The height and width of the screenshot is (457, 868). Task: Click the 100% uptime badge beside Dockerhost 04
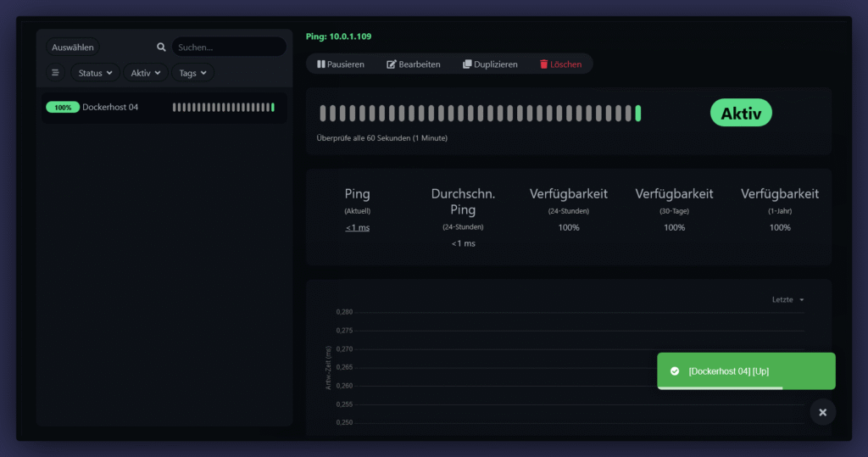(x=63, y=108)
